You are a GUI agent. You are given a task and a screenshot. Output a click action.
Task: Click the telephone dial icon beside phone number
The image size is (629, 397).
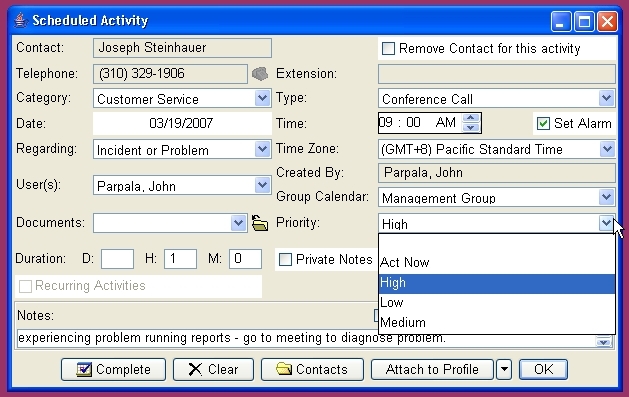(x=260, y=74)
